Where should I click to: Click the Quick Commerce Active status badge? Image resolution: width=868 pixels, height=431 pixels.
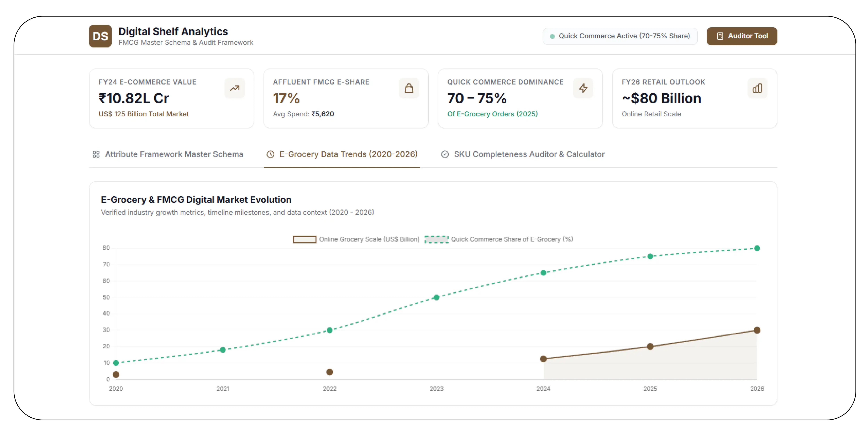[x=620, y=36]
